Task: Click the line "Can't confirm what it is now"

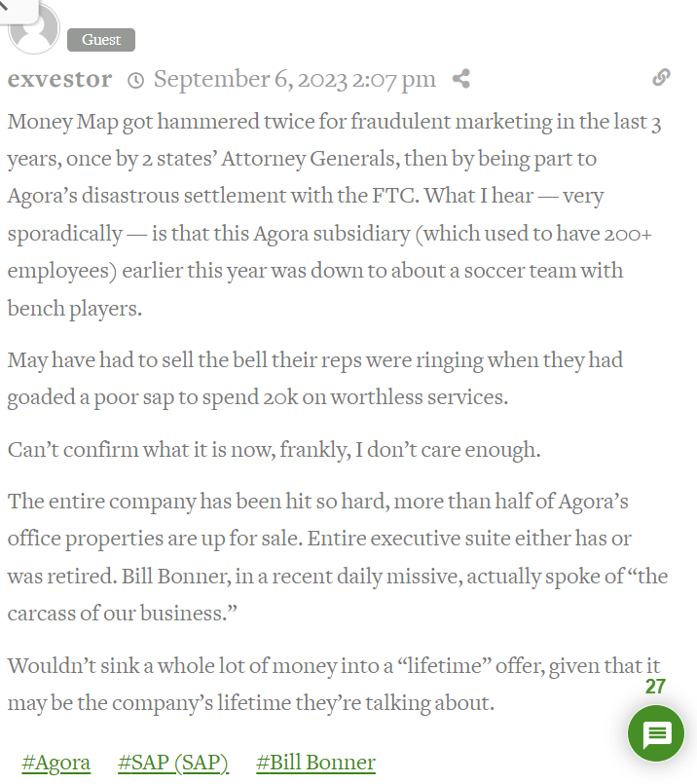Action: click(x=274, y=450)
